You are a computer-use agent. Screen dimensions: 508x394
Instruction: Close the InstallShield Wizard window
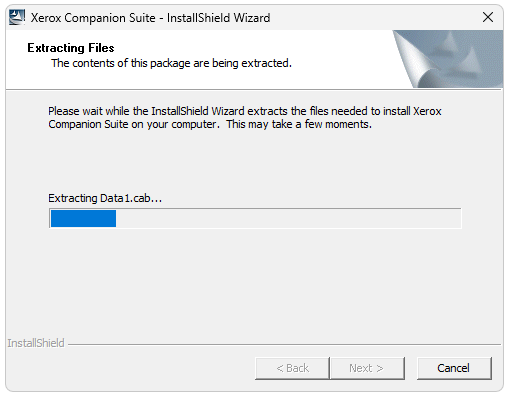click(x=488, y=17)
